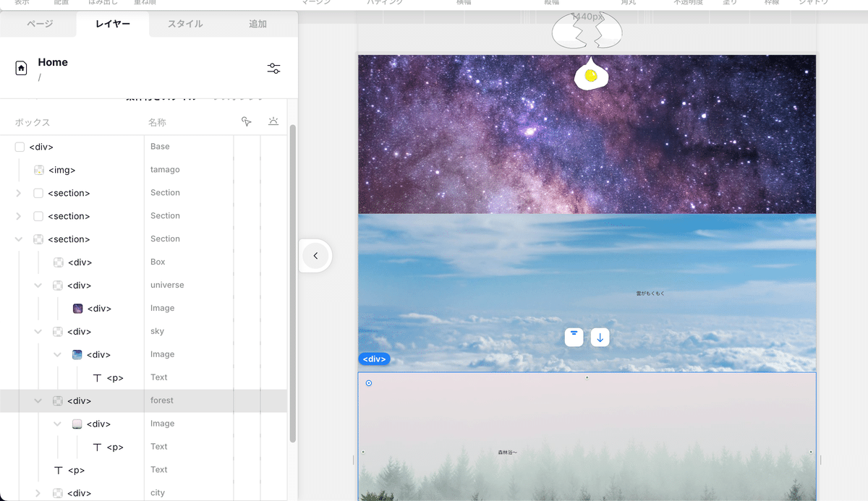Click the city div layer icon
The height and width of the screenshot is (501, 868).
point(58,493)
